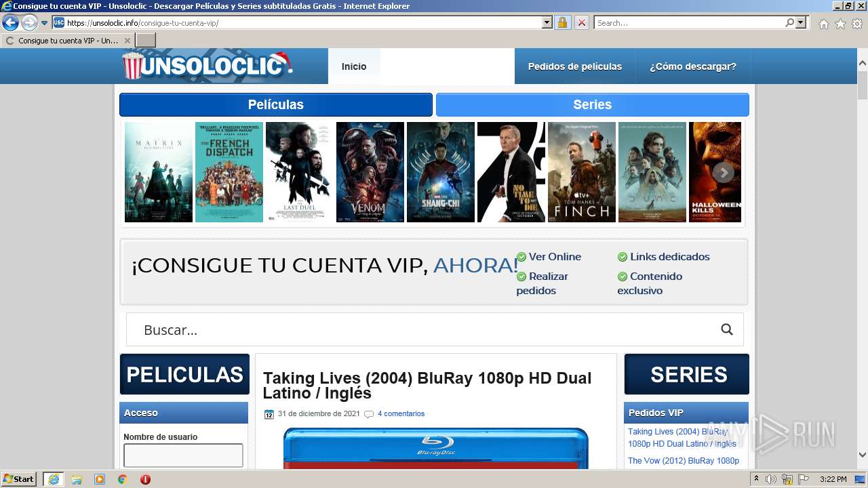Click Internet Explorer taskbar icon
Image resolution: width=868 pixels, height=488 pixels.
coord(54,479)
